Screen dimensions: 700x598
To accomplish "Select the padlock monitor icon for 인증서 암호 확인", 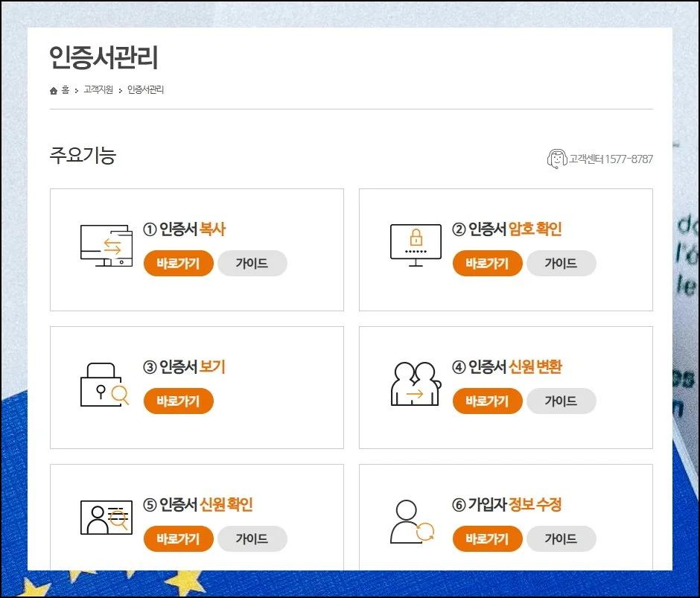I will [x=414, y=244].
